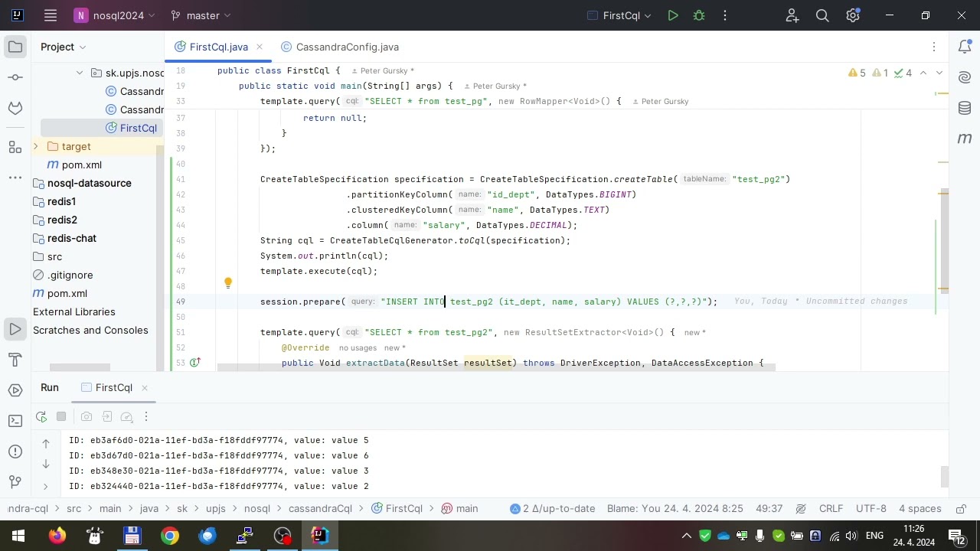Open Run panel more options
980x551 pixels.
tap(146, 416)
